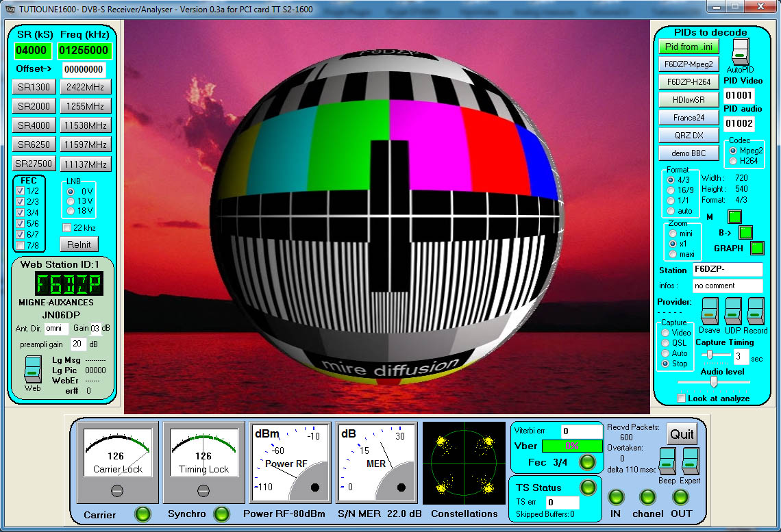
Task: Click the TS Status green LED
Action: (588, 487)
